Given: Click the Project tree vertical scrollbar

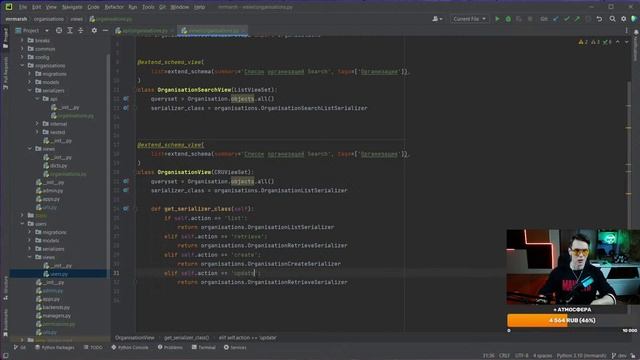Looking at the screenshot, I should [108, 163].
